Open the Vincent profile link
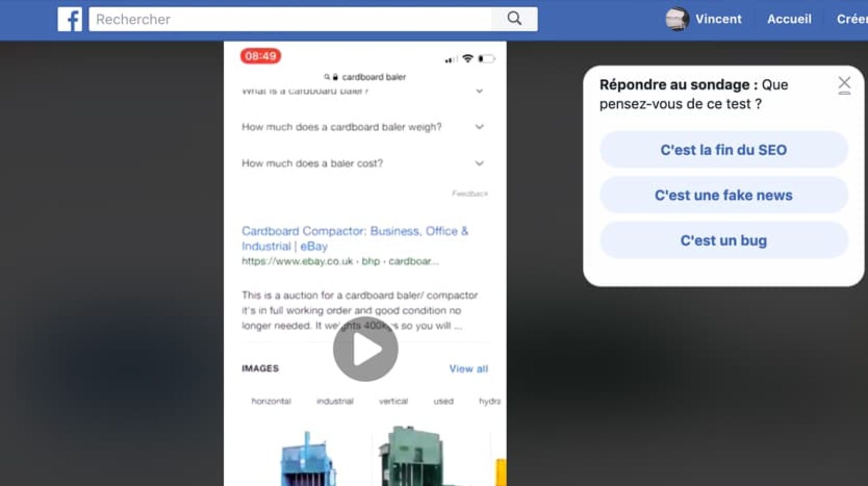 718,19
